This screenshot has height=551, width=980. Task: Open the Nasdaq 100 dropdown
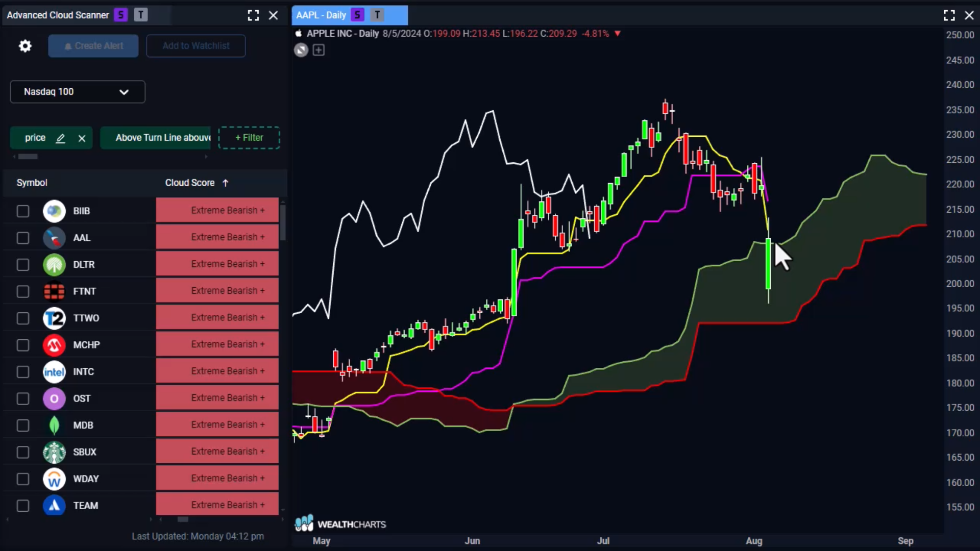pyautogui.click(x=78, y=92)
